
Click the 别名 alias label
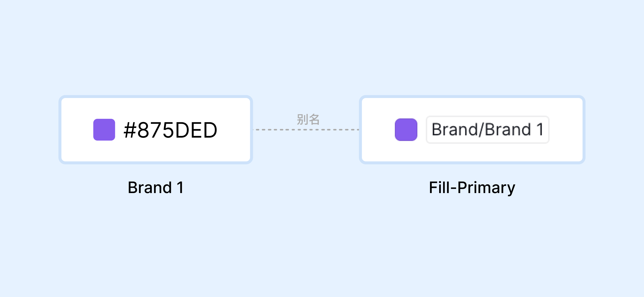coord(308,119)
